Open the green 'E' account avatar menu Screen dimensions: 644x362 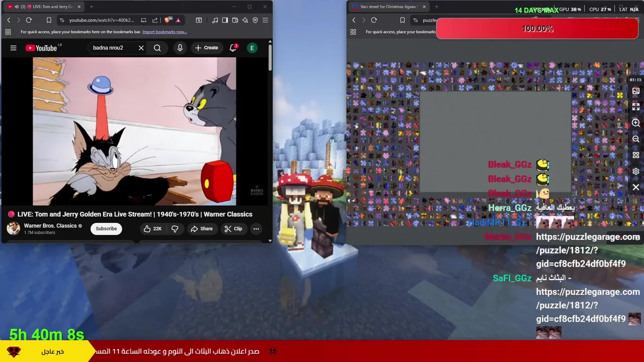point(252,48)
